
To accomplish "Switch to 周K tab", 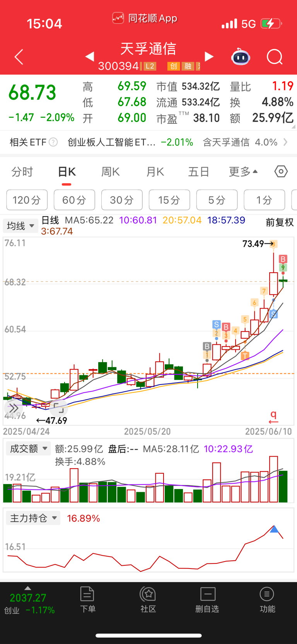I will click(111, 172).
